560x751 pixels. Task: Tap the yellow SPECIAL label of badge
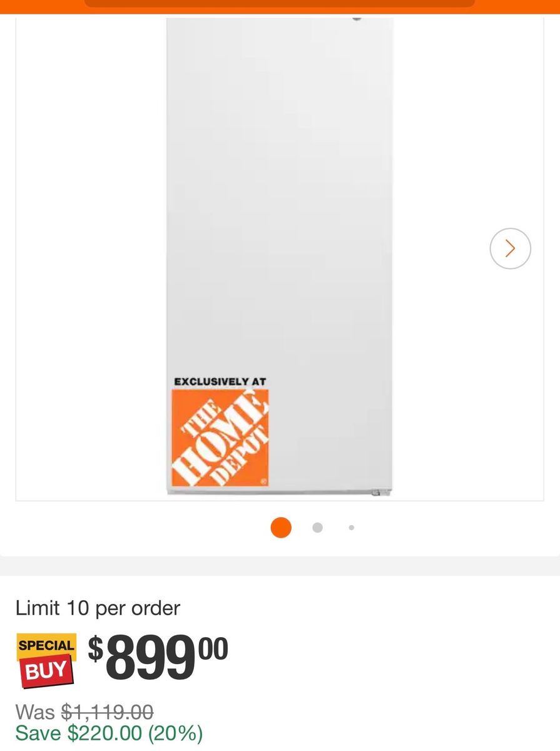46,645
